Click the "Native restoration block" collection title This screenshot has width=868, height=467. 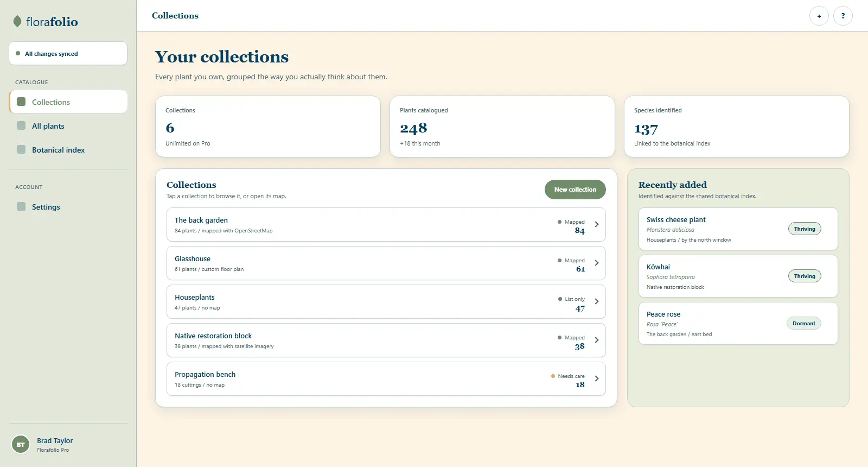[x=213, y=336]
